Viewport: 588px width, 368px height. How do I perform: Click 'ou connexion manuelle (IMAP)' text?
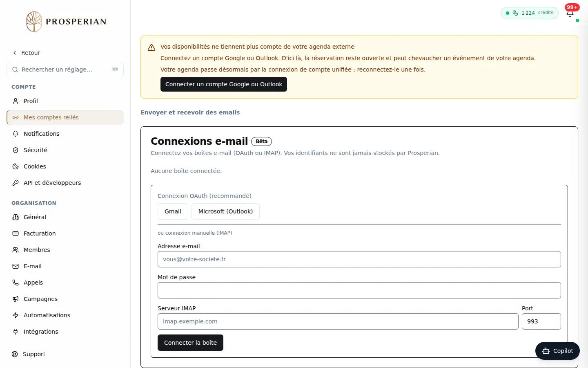pyautogui.click(x=195, y=233)
